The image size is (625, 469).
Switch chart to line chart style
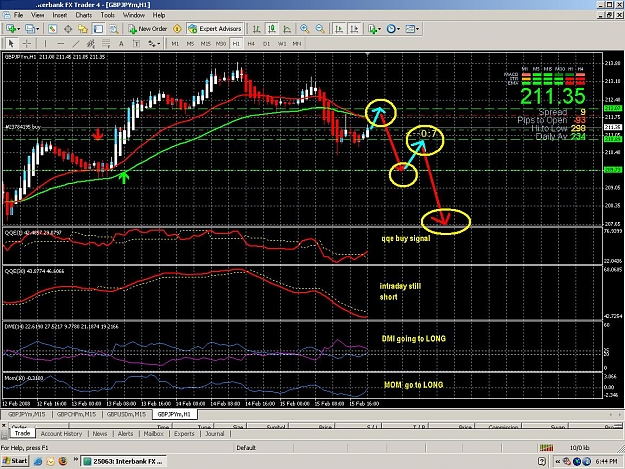(x=287, y=29)
